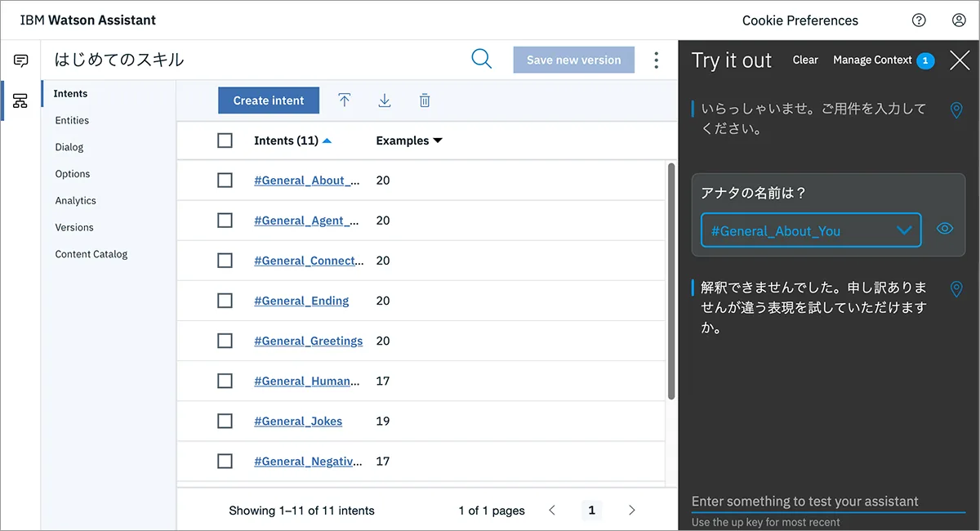980x531 pixels.
Task: Click the search magnifier icon
Action: click(x=482, y=59)
